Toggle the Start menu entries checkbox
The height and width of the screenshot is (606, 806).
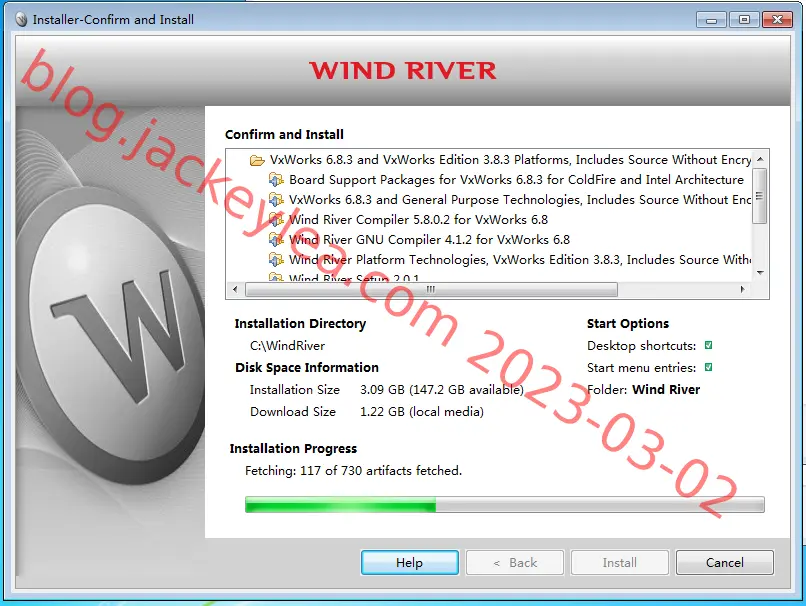708,368
